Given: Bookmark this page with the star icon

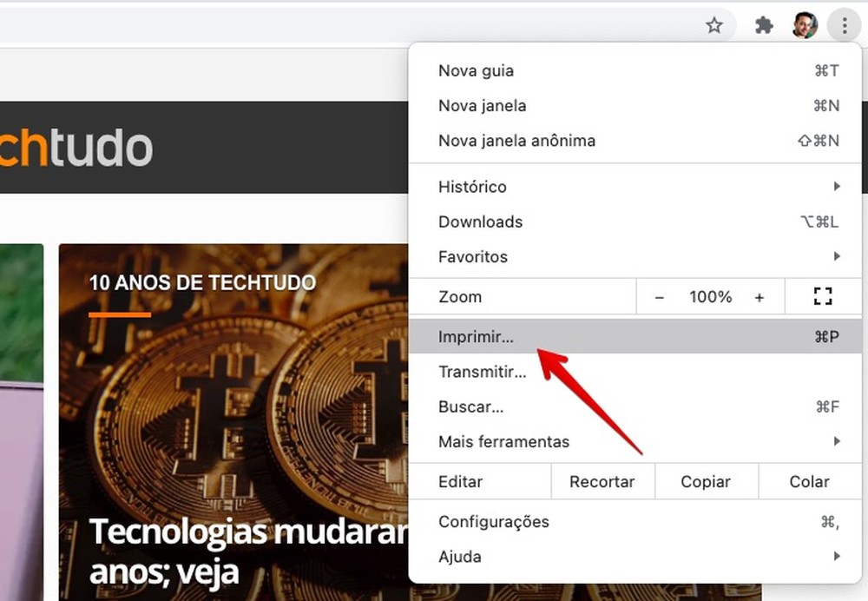Looking at the screenshot, I should click(x=714, y=25).
